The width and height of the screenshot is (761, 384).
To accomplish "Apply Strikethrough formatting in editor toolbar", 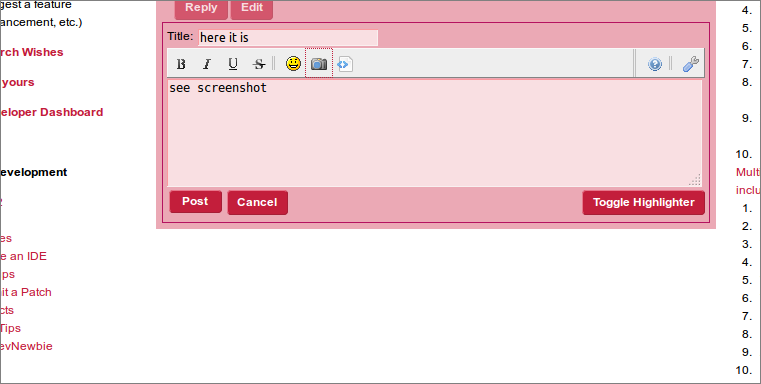I will [x=259, y=64].
